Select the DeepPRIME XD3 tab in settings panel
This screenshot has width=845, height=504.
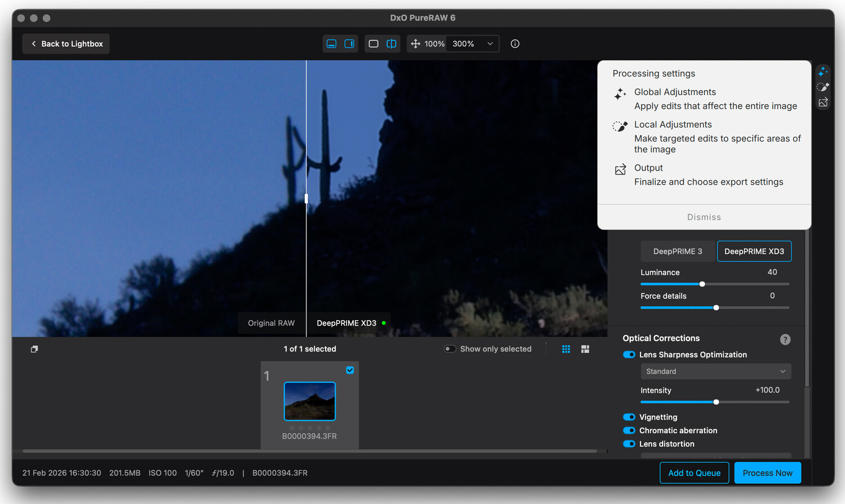pos(754,251)
